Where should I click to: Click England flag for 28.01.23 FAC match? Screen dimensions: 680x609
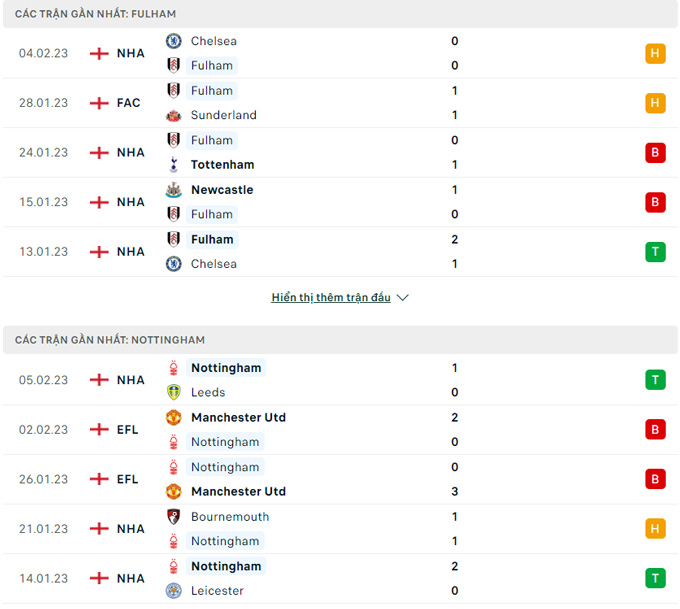99,103
